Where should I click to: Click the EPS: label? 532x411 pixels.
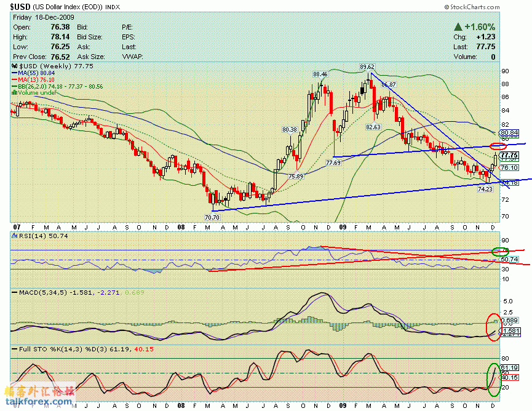[x=129, y=37]
